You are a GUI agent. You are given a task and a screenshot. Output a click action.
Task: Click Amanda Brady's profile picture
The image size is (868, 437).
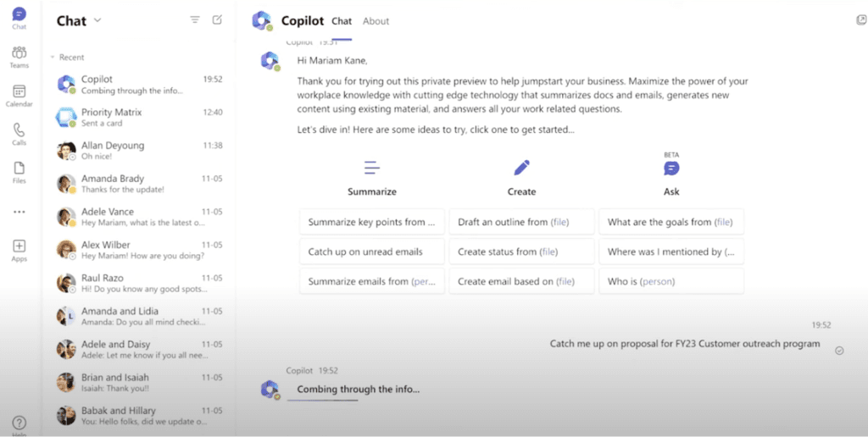point(66,184)
